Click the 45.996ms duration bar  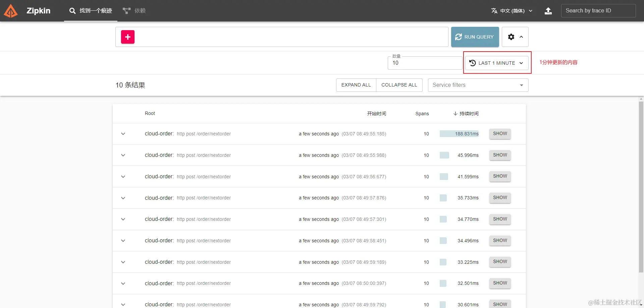tap(444, 155)
